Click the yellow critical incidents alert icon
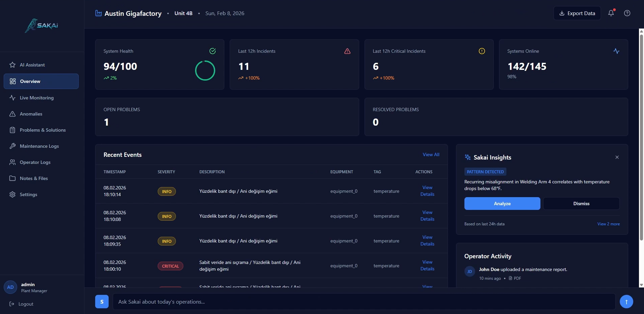The image size is (644, 314). coord(482,51)
